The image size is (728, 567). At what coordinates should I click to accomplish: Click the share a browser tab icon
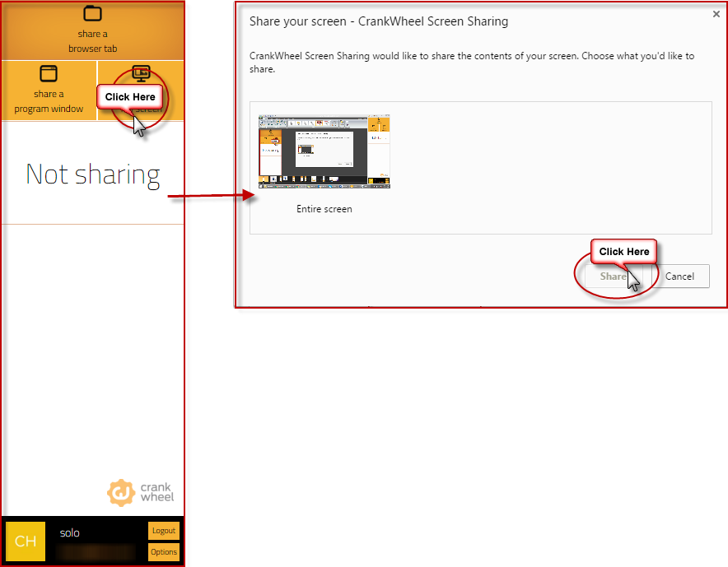[x=92, y=13]
